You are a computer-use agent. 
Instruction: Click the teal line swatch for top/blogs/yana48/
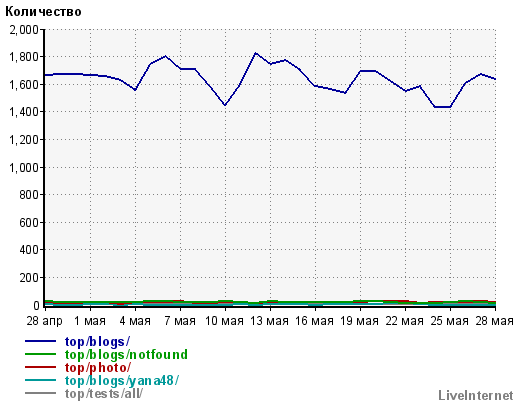pos(40,380)
